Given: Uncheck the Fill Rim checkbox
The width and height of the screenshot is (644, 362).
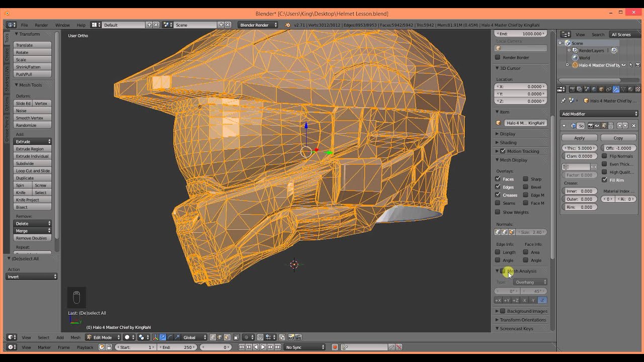Looking at the screenshot, I should point(604,180).
